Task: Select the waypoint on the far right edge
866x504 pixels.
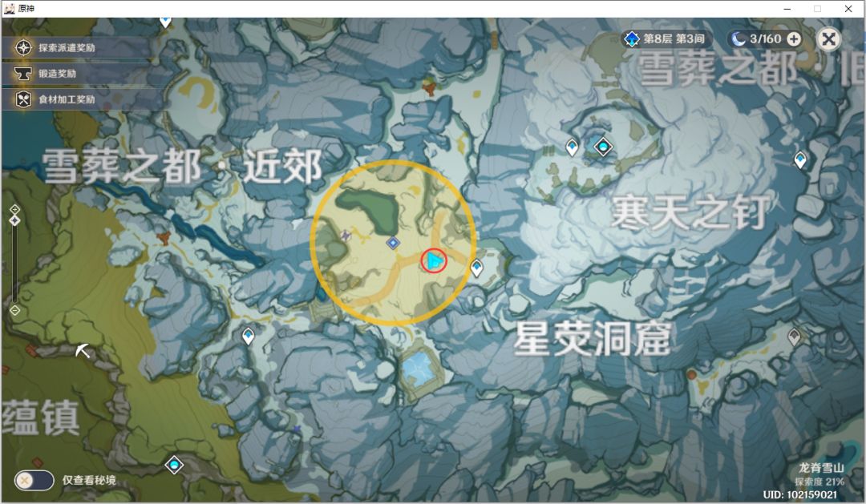Action: coord(799,159)
